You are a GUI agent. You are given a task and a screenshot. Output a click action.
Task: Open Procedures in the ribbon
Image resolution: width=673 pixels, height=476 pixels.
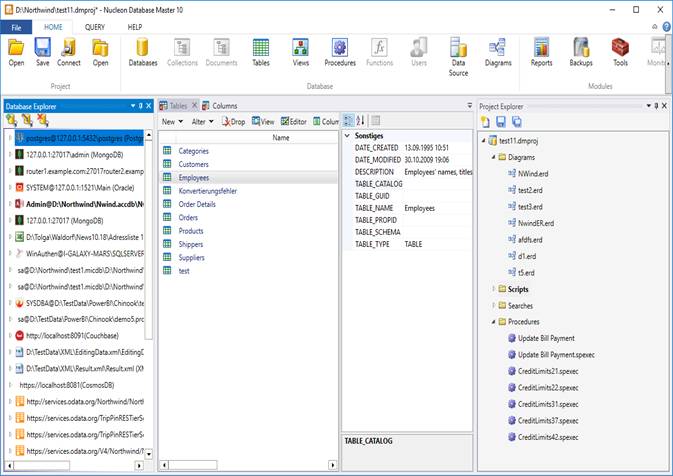coord(340,52)
